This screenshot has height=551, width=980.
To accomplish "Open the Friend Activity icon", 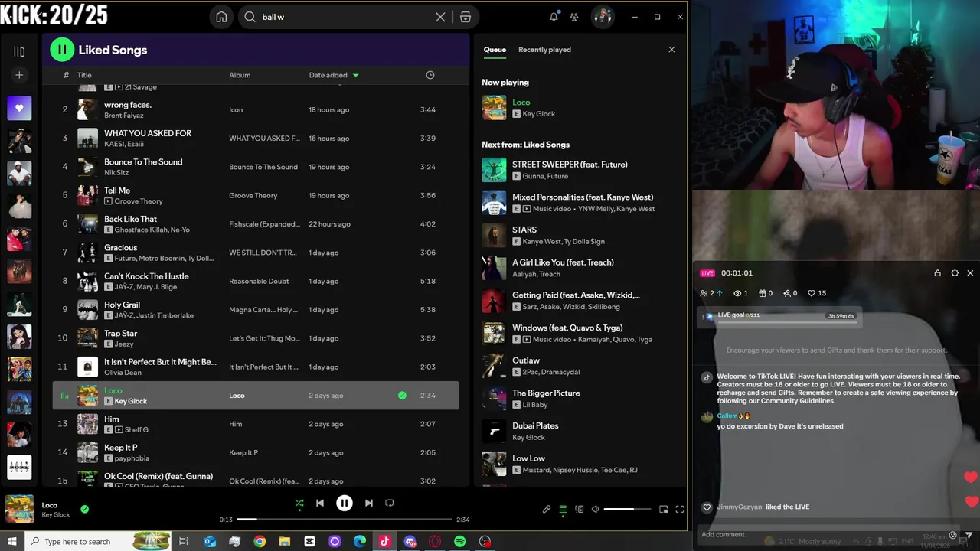I will (x=574, y=17).
